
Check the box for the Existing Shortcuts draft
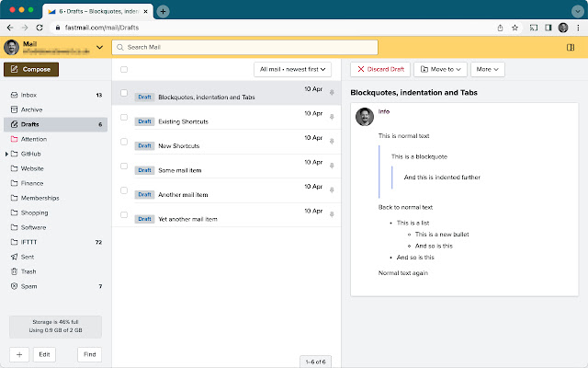(124, 118)
